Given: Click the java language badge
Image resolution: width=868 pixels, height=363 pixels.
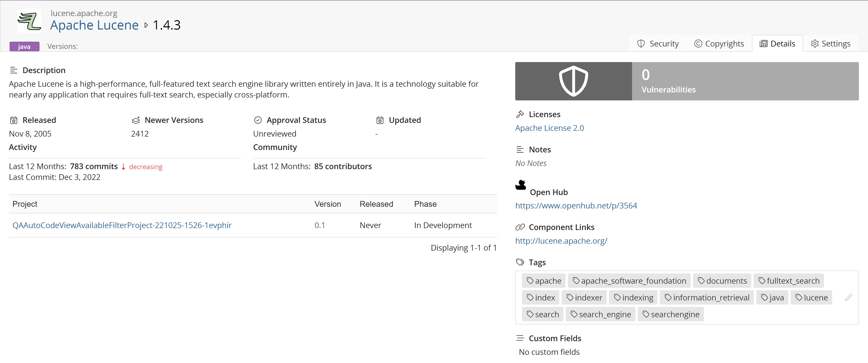Looking at the screenshot, I should (x=24, y=46).
